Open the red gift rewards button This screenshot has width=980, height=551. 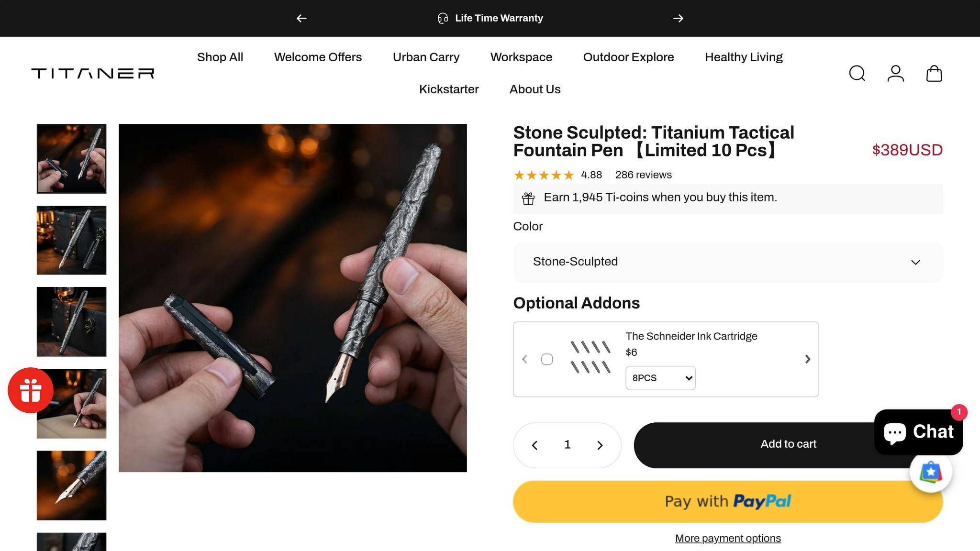[x=31, y=390]
